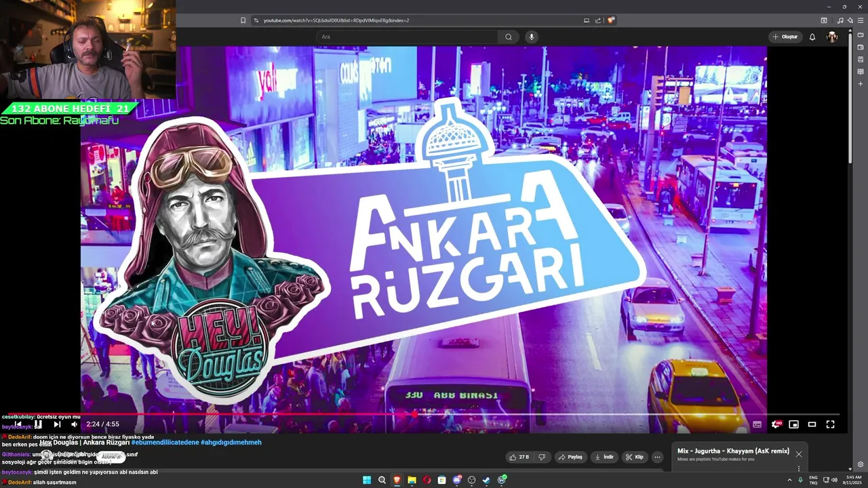
Task: Open the clock and date flyout
Action: (x=854, y=480)
